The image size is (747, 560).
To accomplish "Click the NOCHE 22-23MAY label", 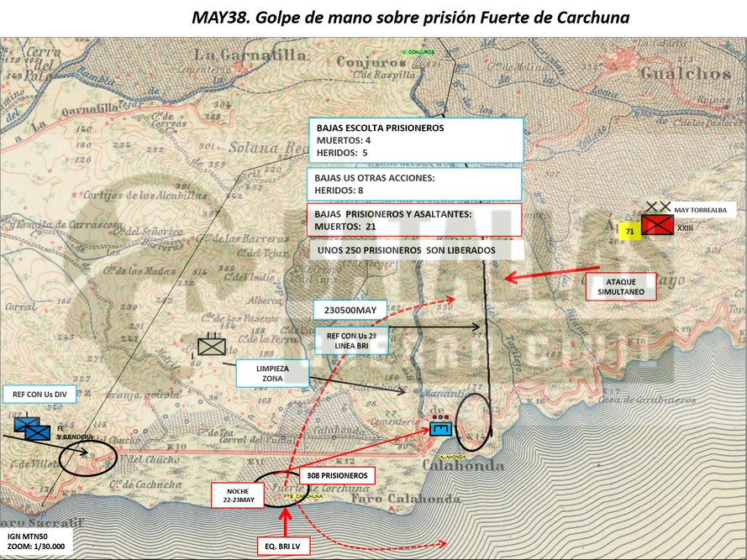I will click(238, 495).
